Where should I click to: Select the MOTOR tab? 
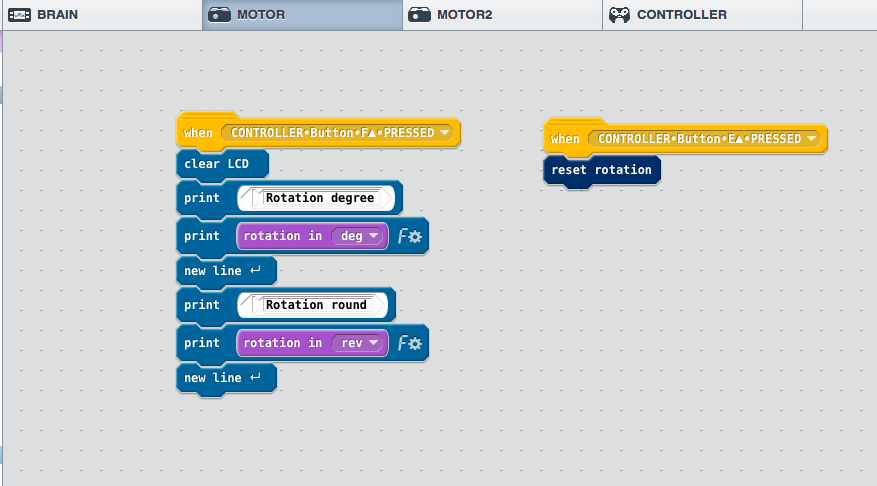click(302, 15)
